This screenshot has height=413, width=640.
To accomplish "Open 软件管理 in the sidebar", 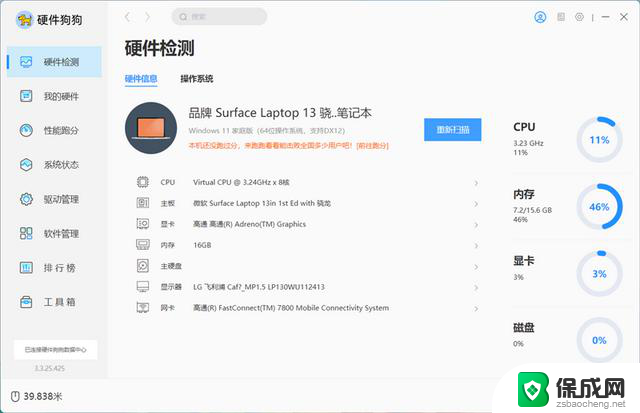I will coord(54,233).
